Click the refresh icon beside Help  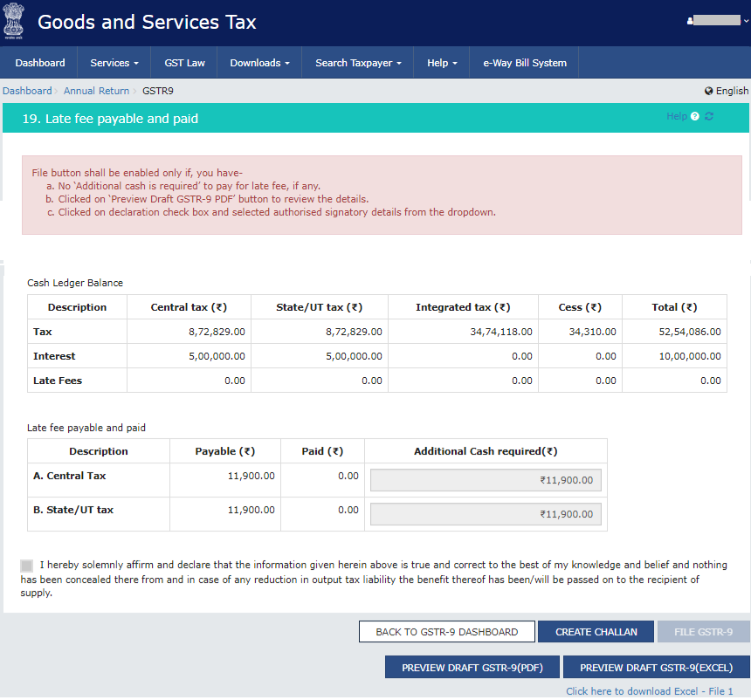coord(709,116)
